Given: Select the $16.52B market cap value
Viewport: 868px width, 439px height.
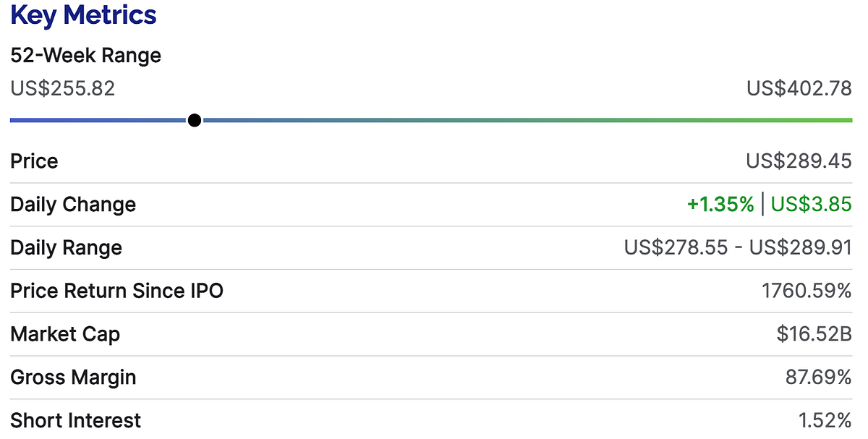Looking at the screenshot, I should (x=814, y=334).
